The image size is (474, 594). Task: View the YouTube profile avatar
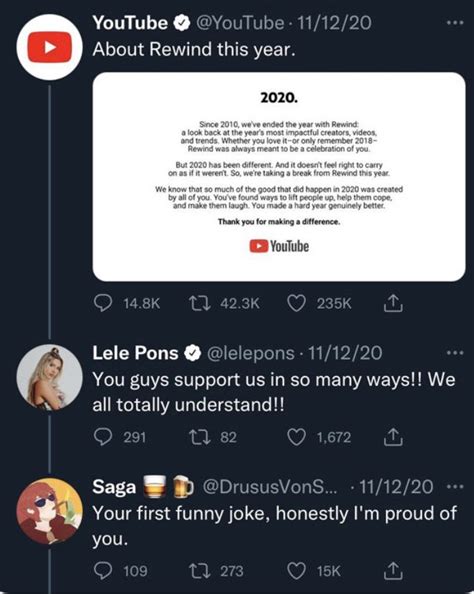[50, 47]
